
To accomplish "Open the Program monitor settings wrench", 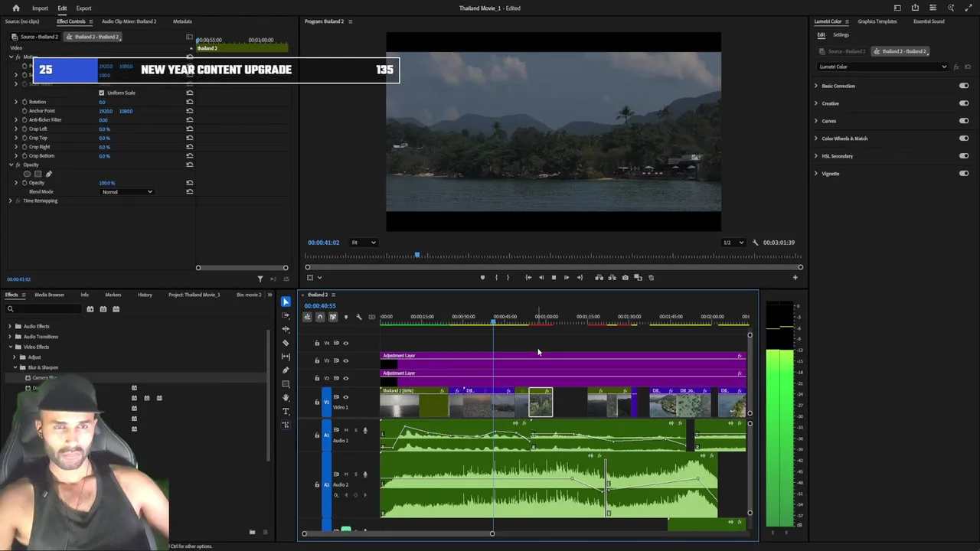I will pos(756,243).
